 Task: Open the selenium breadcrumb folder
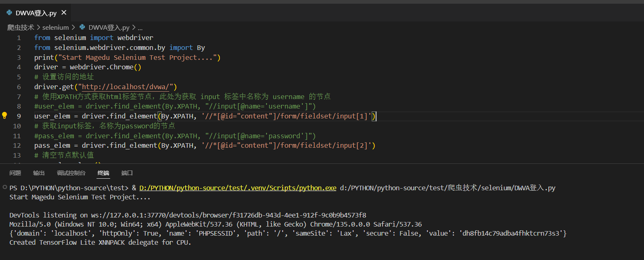pyautogui.click(x=55, y=28)
